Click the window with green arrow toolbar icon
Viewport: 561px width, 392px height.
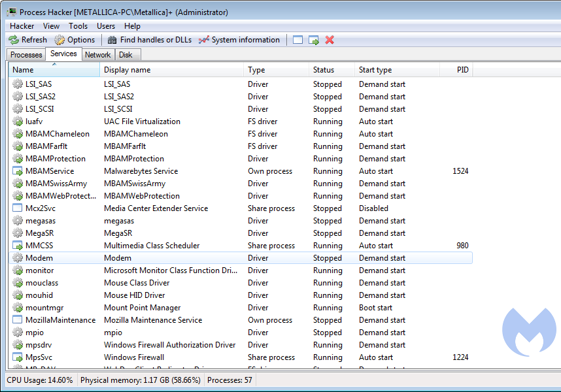pos(314,40)
